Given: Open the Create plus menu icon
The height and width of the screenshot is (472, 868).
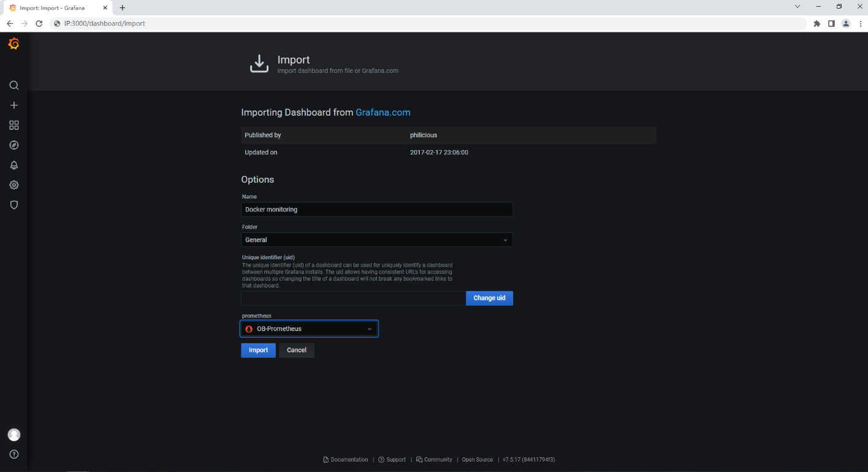Looking at the screenshot, I should coord(14,105).
